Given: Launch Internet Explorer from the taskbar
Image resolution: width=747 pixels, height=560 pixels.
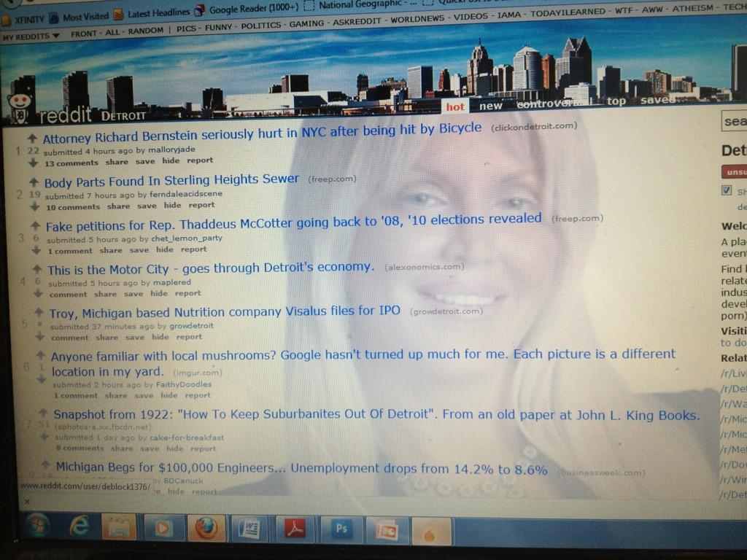Looking at the screenshot, I should click(79, 526).
